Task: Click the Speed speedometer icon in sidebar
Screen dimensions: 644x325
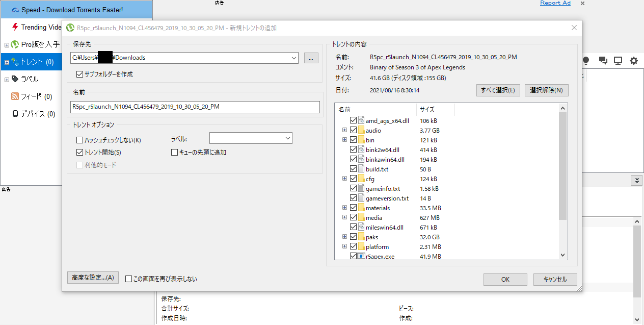Action: 15,10
